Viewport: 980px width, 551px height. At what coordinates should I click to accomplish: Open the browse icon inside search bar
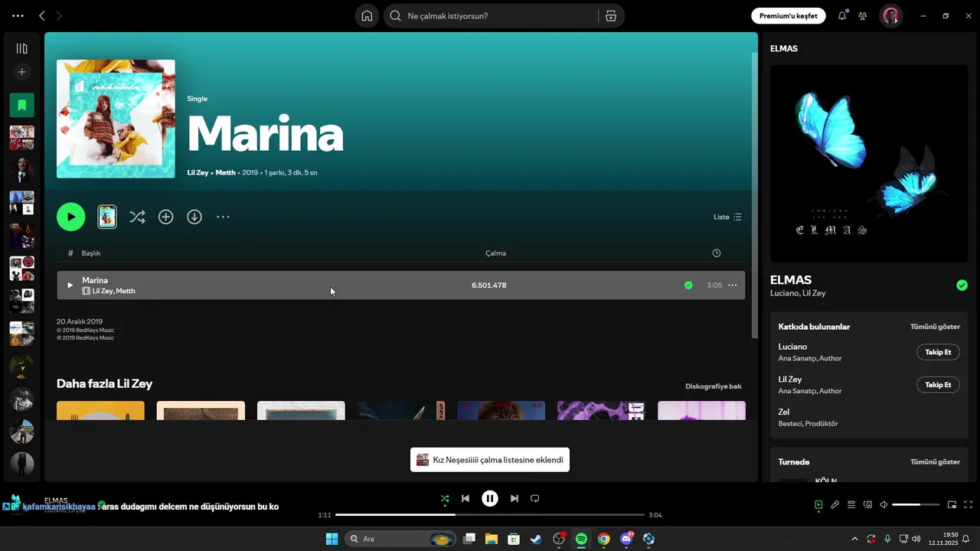[610, 16]
